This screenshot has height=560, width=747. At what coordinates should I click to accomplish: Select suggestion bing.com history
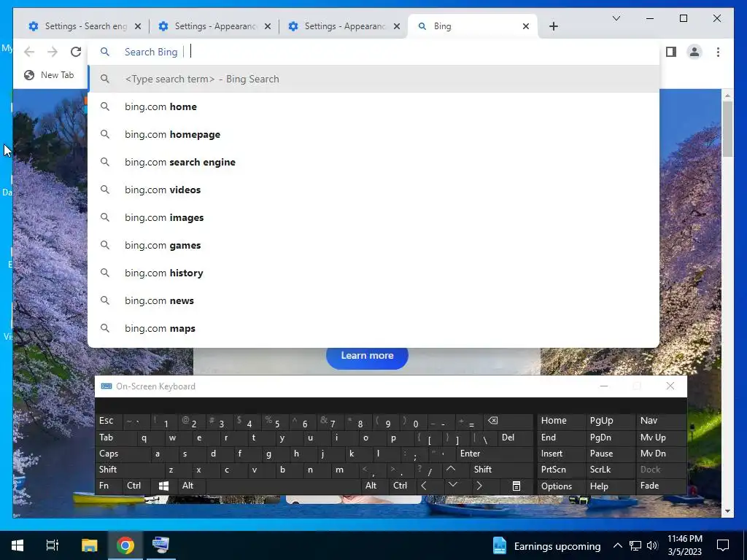pos(373,273)
